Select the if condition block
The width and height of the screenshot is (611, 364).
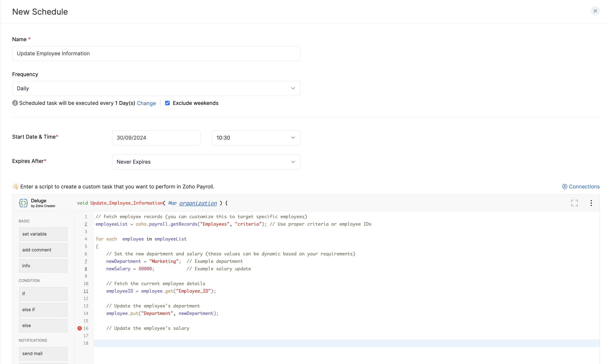[x=43, y=294]
